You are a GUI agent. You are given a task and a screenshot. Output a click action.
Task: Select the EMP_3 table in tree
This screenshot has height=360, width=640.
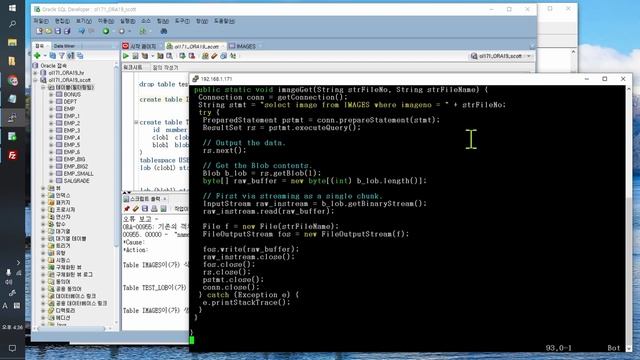click(71, 131)
